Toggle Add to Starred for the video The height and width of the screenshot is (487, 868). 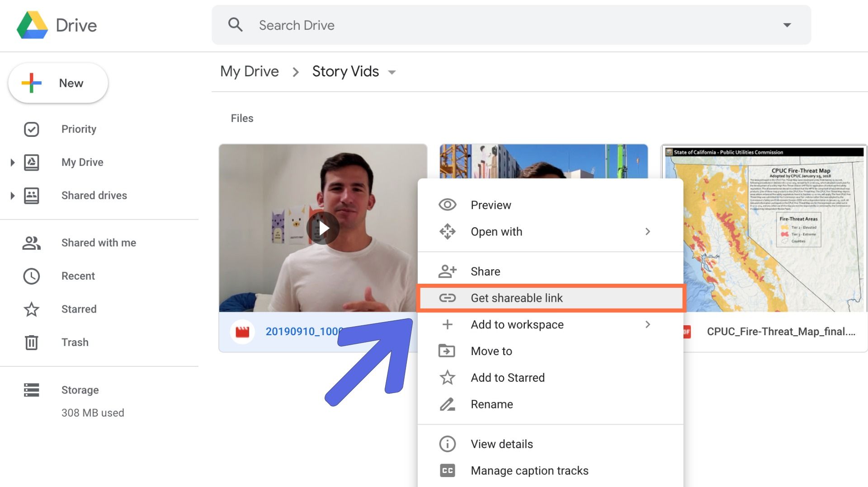[507, 377]
